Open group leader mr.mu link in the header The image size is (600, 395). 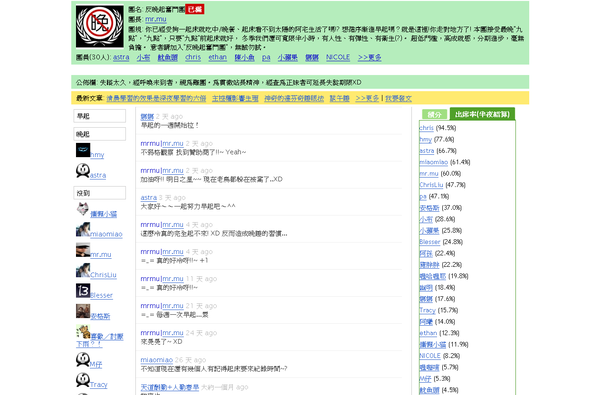156,19
